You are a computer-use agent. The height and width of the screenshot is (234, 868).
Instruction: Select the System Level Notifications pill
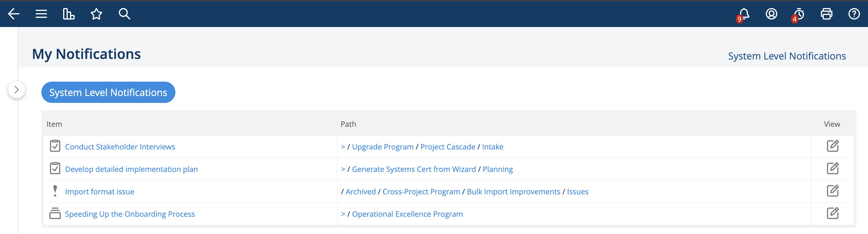click(x=108, y=92)
